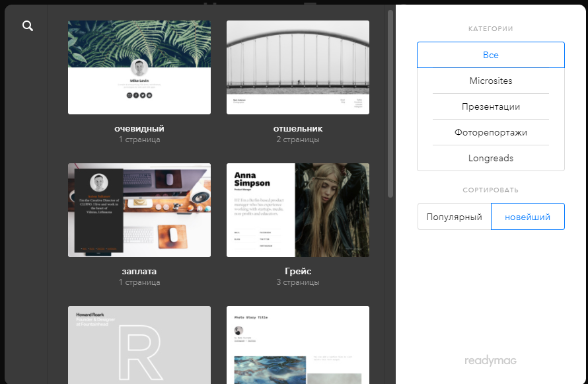Image resolution: width=588 pixels, height=384 pixels.
Task: Click the отшельник template title
Action: 298,128
